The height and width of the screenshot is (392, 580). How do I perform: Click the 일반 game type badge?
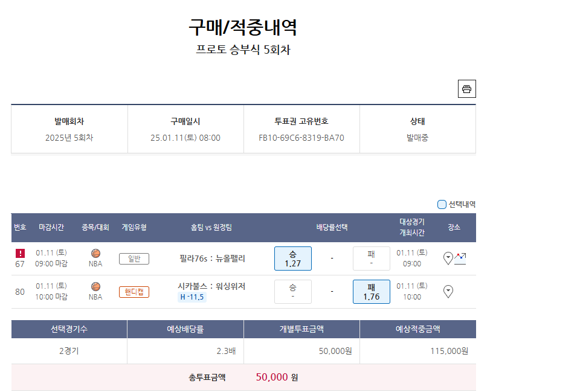tap(134, 259)
